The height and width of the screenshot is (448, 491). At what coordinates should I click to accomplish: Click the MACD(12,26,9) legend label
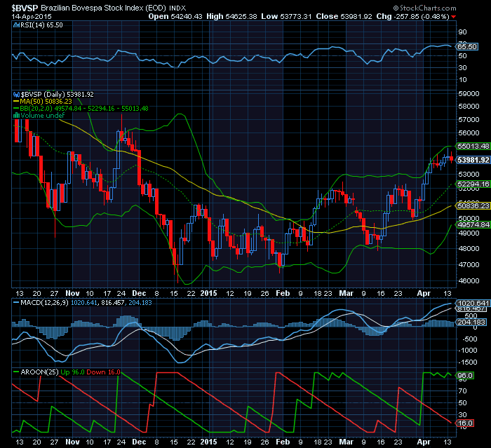tap(44, 303)
